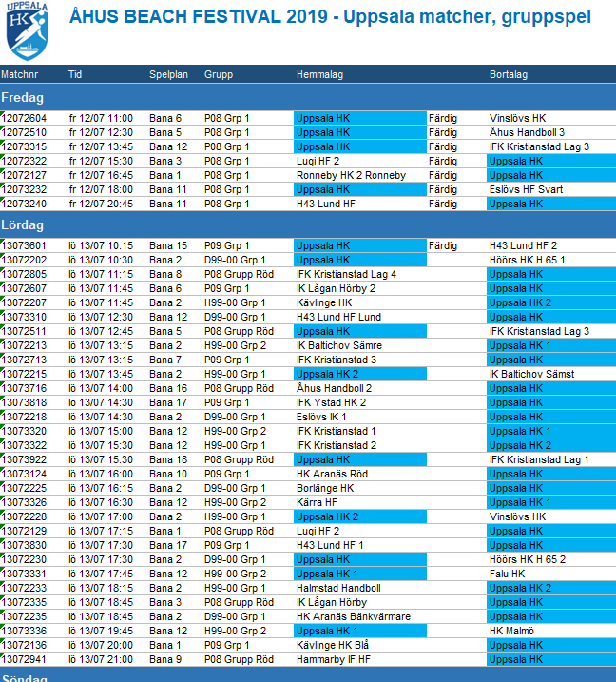The width and height of the screenshot is (616, 682).
Task: Click the Tid column header
Action: [x=75, y=74]
